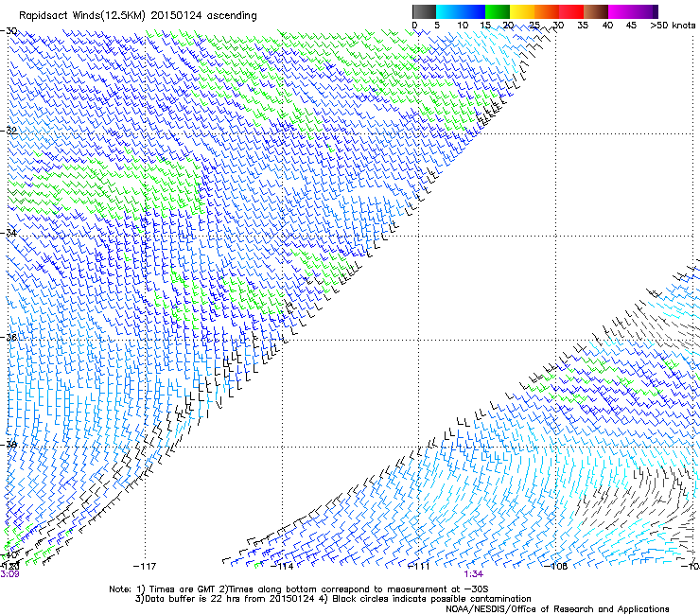The height and width of the screenshot is (615, 700).
Task: Click the cyan 5-10 knots legend segment
Action: (x=448, y=11)
